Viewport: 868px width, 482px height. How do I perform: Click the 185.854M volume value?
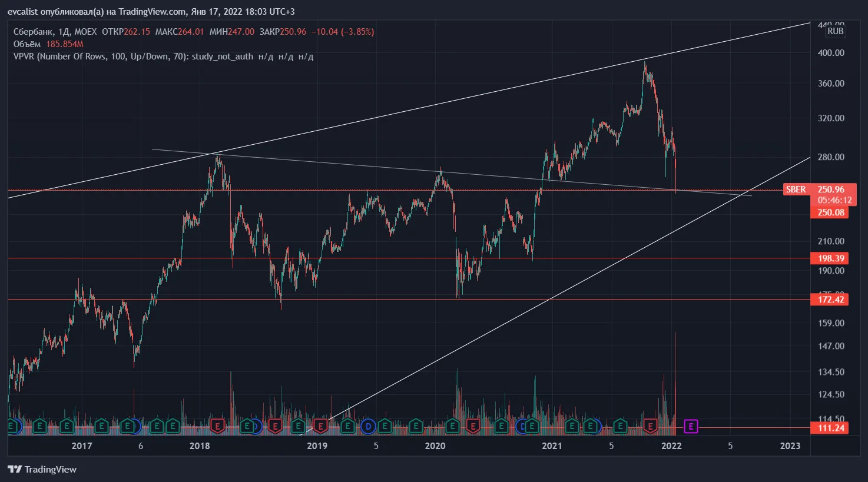[x=65, y=44]
